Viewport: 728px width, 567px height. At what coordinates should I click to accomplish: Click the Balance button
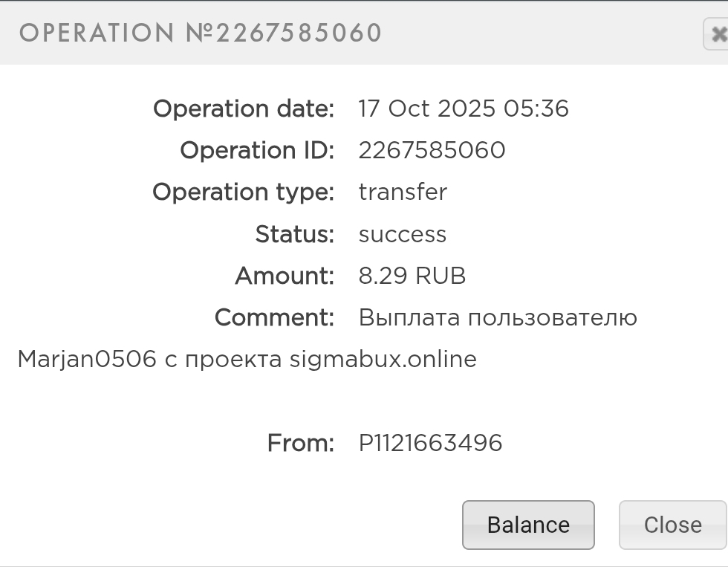click(528, 525)
